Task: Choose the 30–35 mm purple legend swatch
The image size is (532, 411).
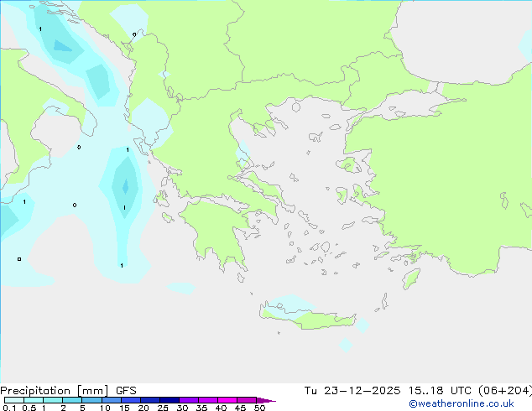Action: pyautogui.click(x=188, y=400)
